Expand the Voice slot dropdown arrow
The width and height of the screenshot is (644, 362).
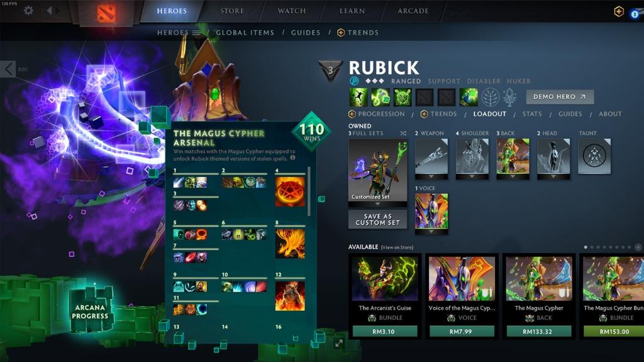coord(431,232)
